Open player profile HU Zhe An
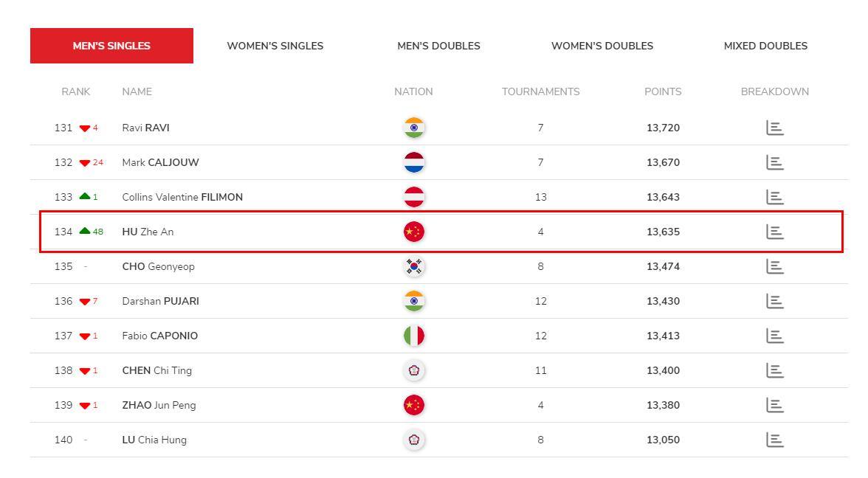This screenshot has width=868, height=478. click(148, 232)
